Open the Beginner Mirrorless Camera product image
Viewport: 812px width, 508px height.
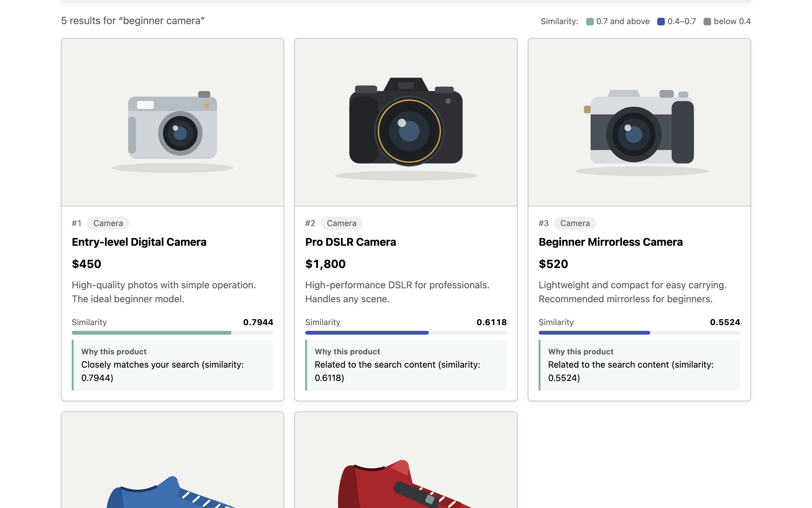coord(639,122)
